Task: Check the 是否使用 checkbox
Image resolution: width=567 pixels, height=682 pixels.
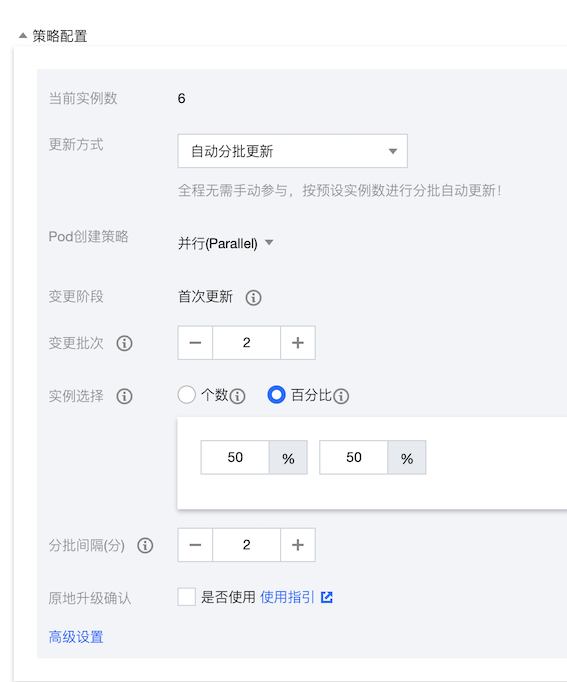Action: point(187,597)
